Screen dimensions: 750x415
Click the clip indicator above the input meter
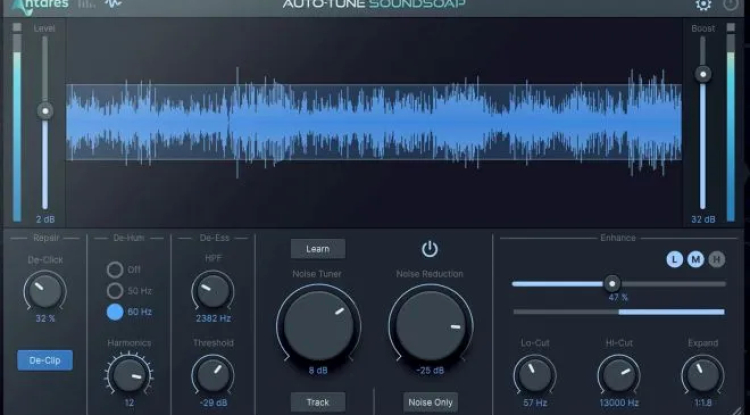pyautogui.click(x=17, y=27)
